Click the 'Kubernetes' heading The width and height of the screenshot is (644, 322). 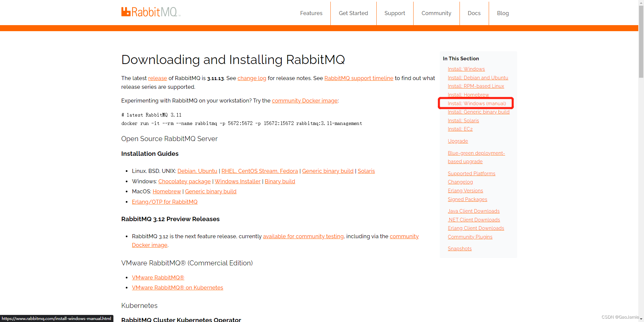139,306
